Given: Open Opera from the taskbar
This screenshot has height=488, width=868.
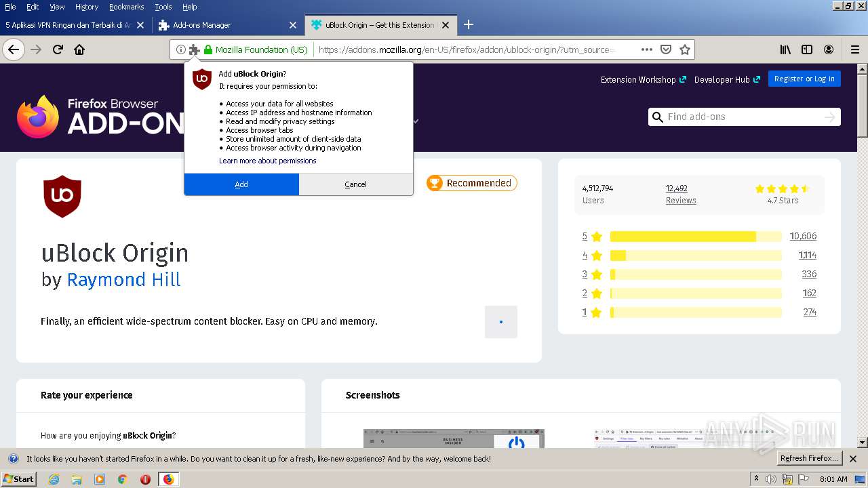Looking at the screenshot, I should pos(145,479).
